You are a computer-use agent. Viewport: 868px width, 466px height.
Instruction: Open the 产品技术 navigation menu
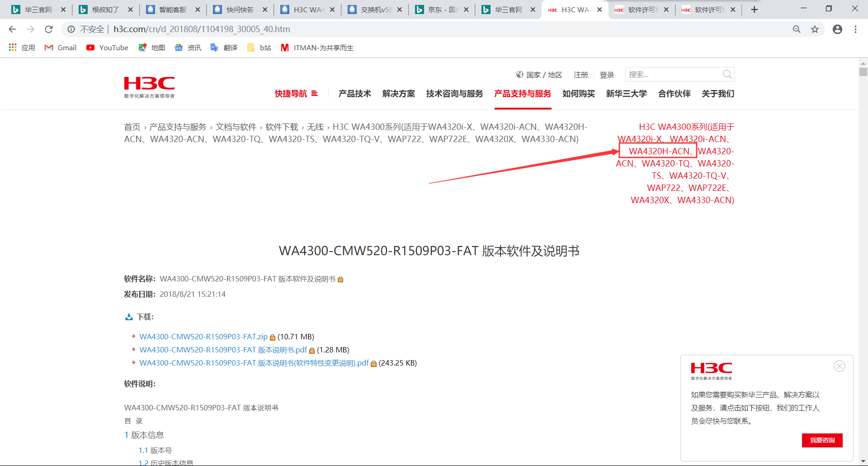[355, 94]
